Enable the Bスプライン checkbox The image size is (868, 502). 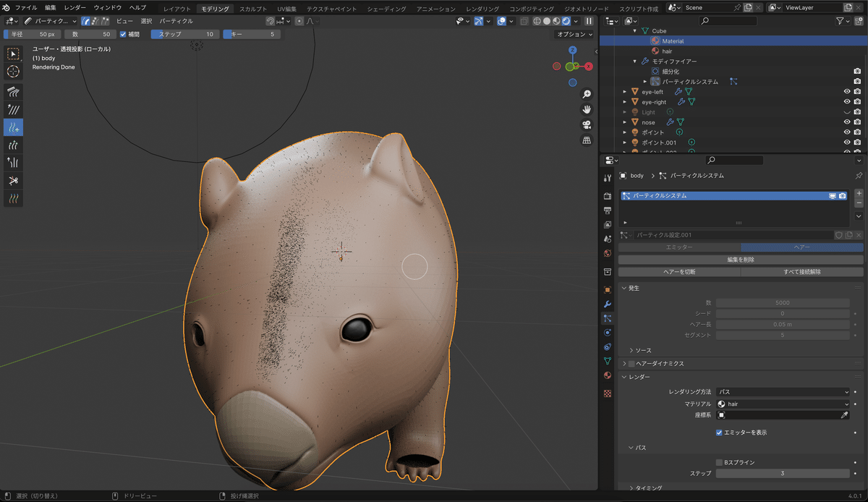(x=719, y=462)
